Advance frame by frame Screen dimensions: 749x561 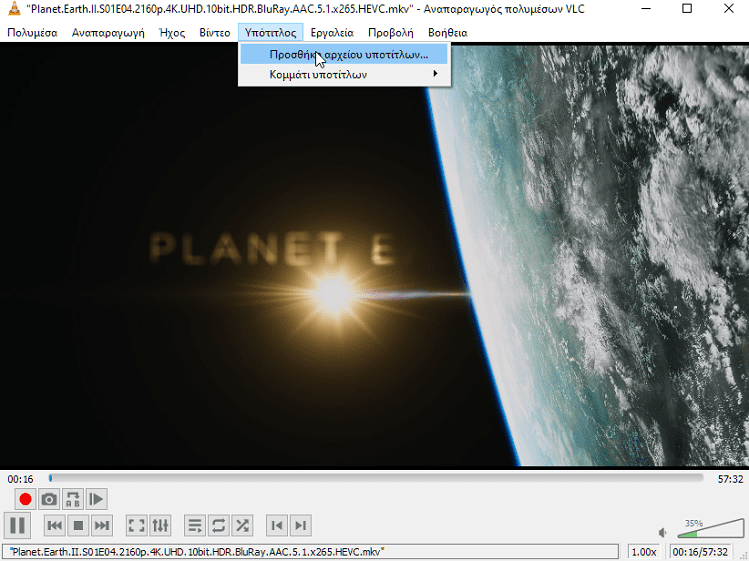coord(96,499)
